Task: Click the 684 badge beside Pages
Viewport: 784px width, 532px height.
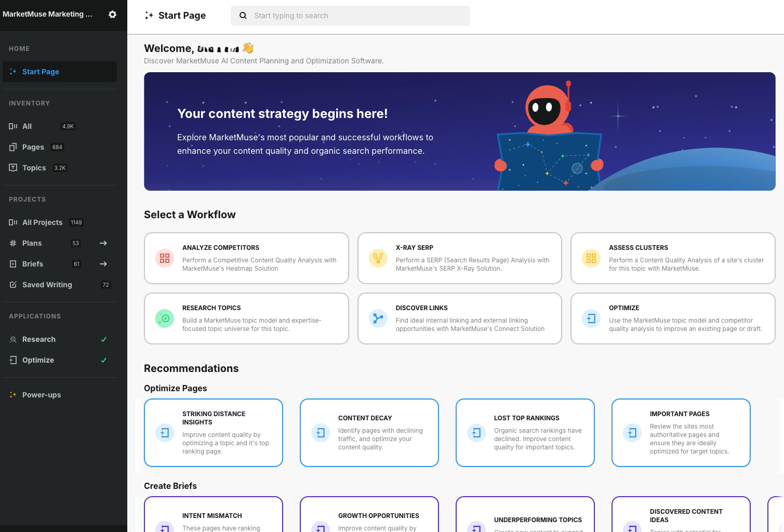Action: click(57, 147)
